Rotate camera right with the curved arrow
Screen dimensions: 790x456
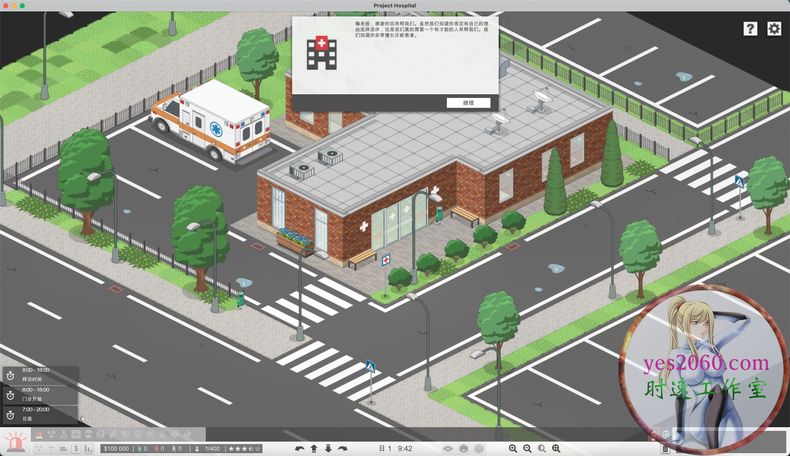coord(343,449)
